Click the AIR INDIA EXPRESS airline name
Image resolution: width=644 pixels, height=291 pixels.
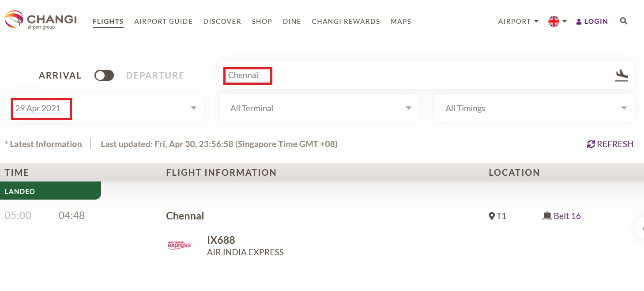pyautogui.click(x=245, y=253)
